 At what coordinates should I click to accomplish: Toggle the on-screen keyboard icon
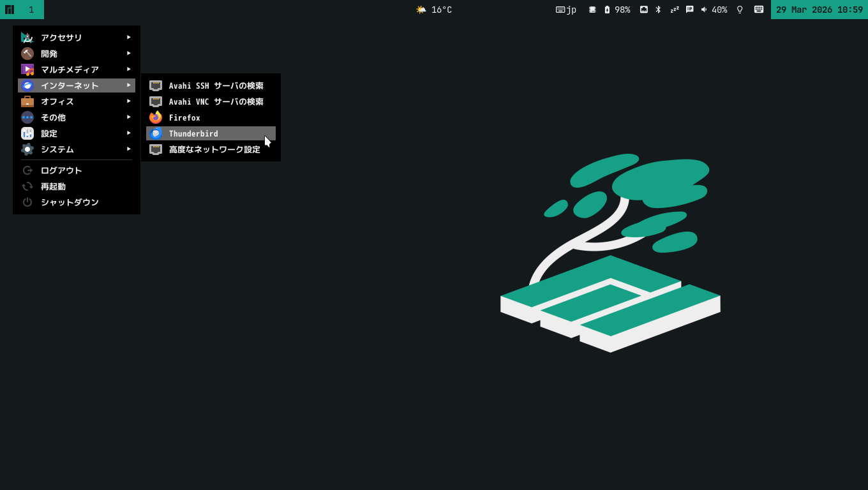point(758,10)
